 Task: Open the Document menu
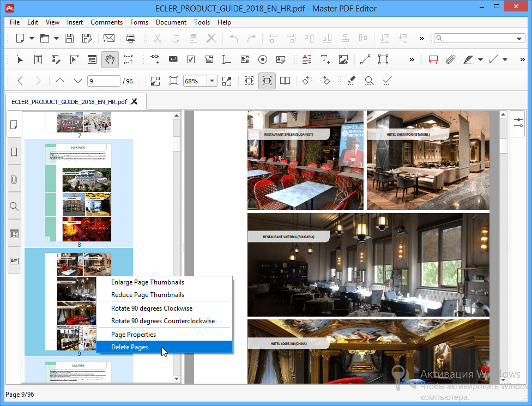(x=171, y=22)
